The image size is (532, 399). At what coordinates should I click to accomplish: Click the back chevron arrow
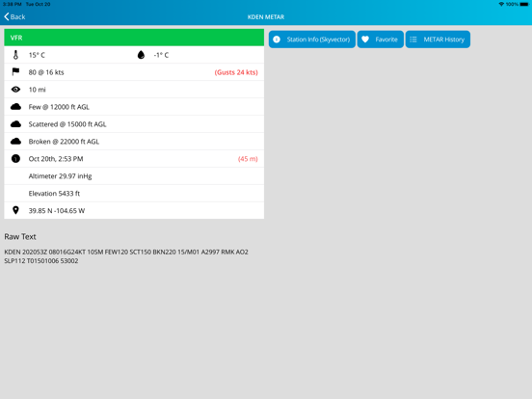(7, 16)
